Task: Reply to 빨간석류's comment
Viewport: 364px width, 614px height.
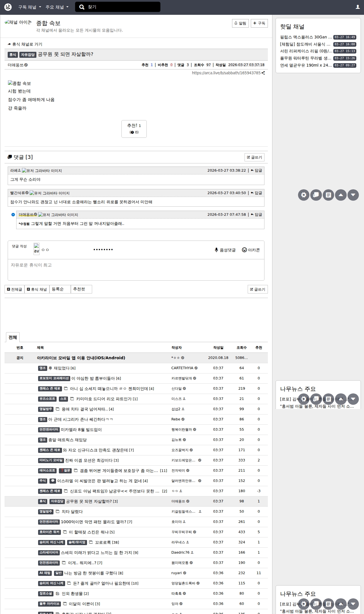Action: click(x=257, y=193)
